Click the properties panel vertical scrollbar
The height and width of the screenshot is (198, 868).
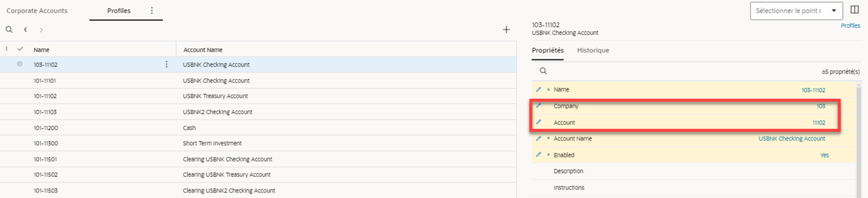pyautogui.click(x=859, y=139)
